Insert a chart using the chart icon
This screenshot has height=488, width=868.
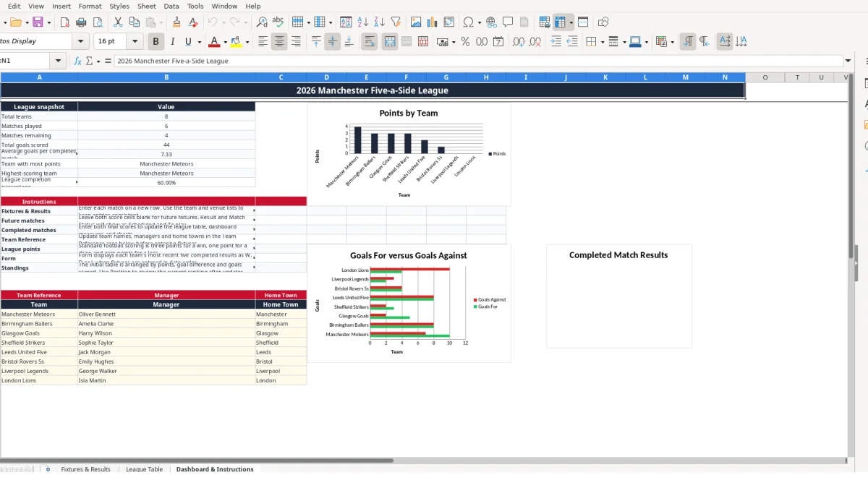pos(433,22)
